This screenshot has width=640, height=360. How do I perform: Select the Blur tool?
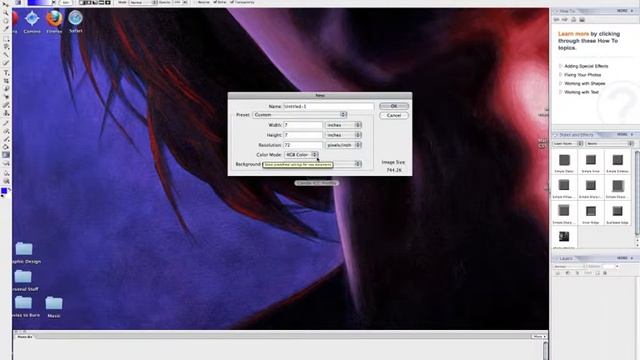pyautogui.click(x=6, y=173)
